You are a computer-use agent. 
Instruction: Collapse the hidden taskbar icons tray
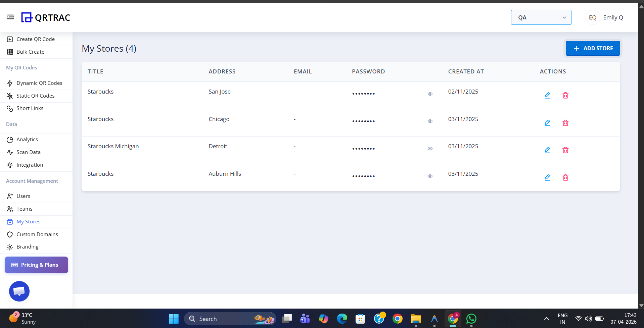[x=546, y=319]
